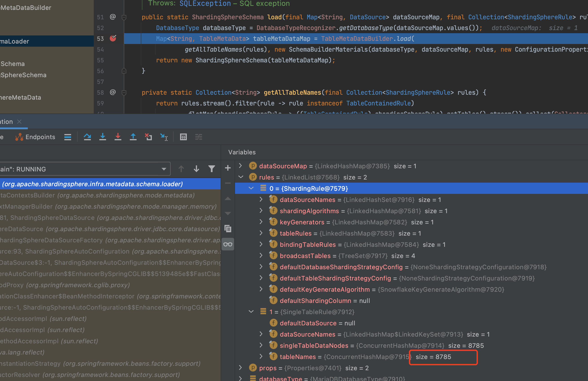This screenshot has height=381, width=588.
Task: Open the Evaluate Expression calculator icon
Action: coord(183,137)
